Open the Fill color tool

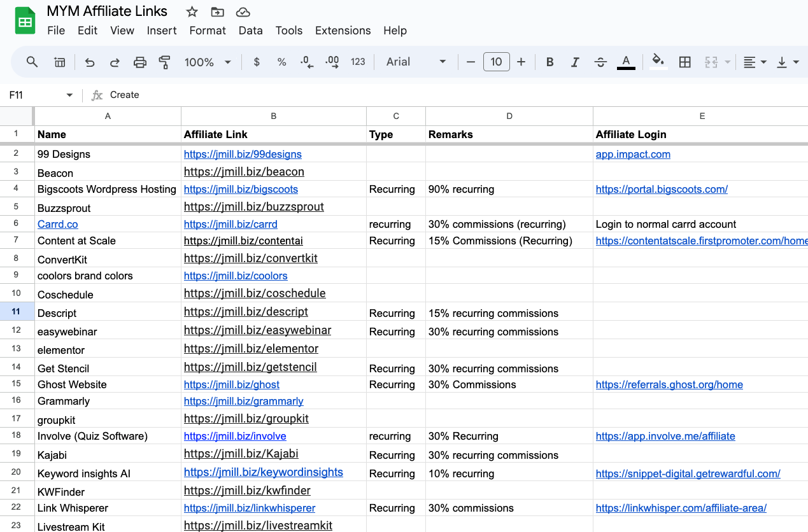(658, 62)
